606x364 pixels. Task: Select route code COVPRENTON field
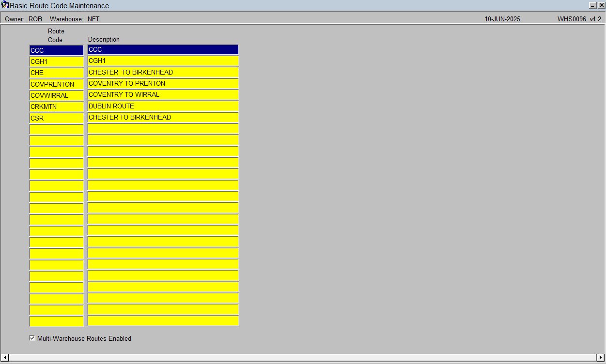pos(57,84)
